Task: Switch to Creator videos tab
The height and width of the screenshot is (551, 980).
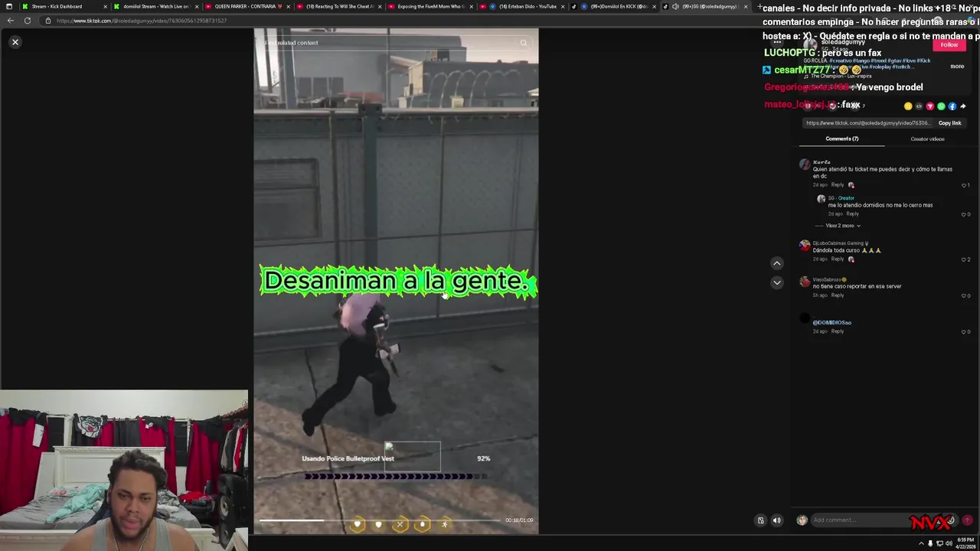Action: 927,139
